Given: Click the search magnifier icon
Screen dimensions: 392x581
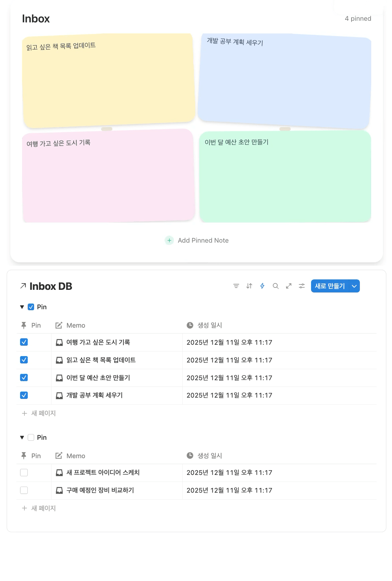Looking at the screenshot, I should click(x=276, y=286).
